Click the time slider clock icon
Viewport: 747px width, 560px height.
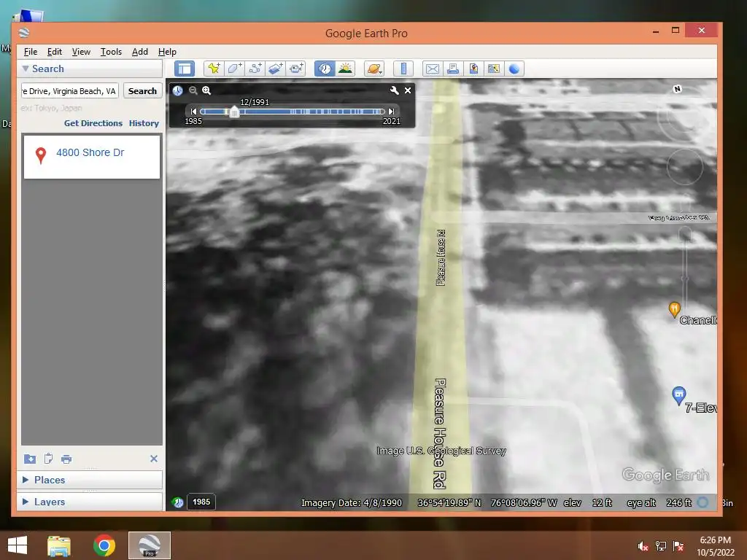point(178,90)
